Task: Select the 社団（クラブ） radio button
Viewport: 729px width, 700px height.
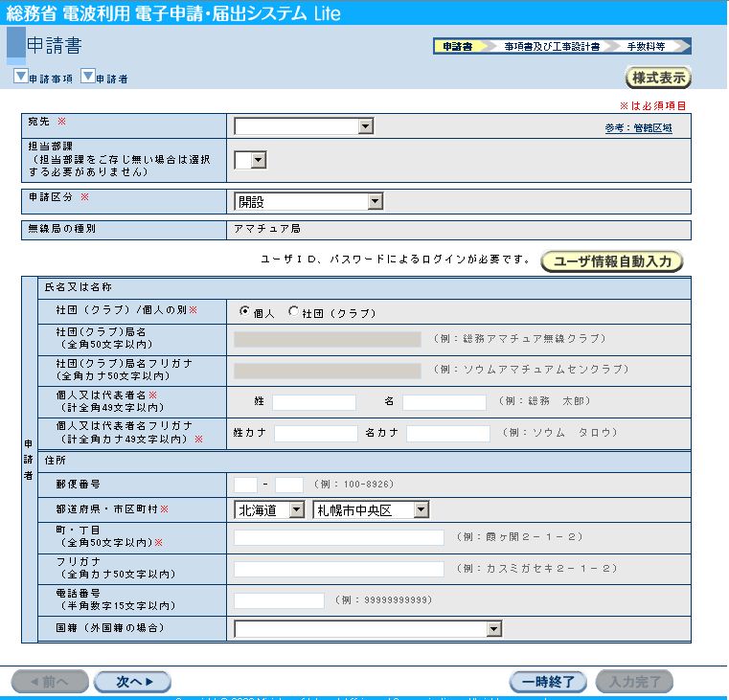Action: 293,312
